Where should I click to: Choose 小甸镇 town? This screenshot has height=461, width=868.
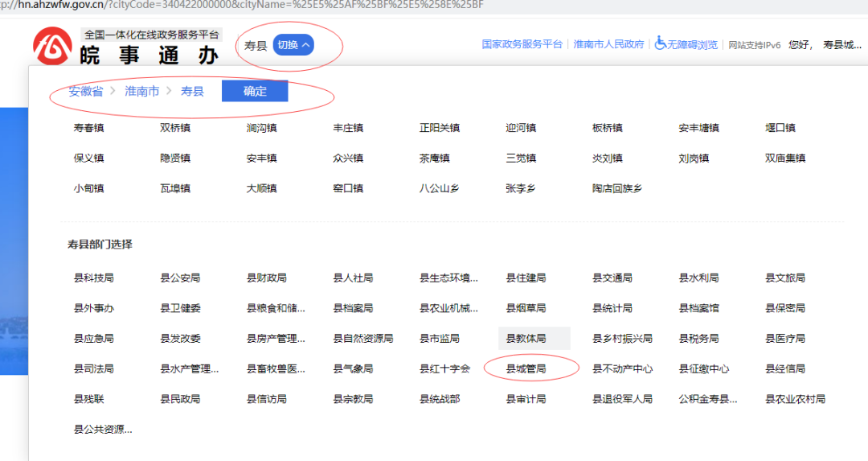88,188
